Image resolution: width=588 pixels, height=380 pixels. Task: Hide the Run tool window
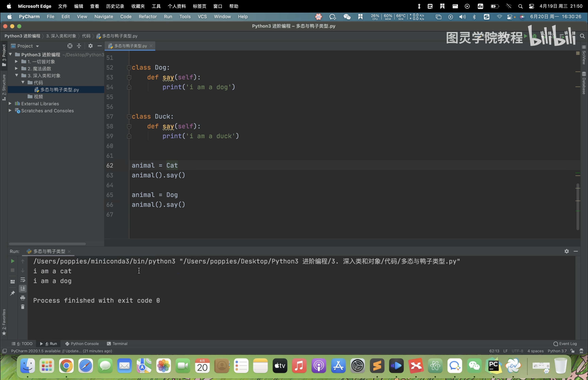pyautogui.click(x=576, y=251)
